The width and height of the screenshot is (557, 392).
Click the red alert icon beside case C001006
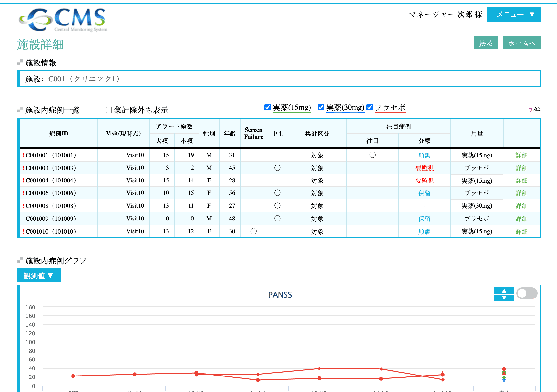tap(23, 193)
